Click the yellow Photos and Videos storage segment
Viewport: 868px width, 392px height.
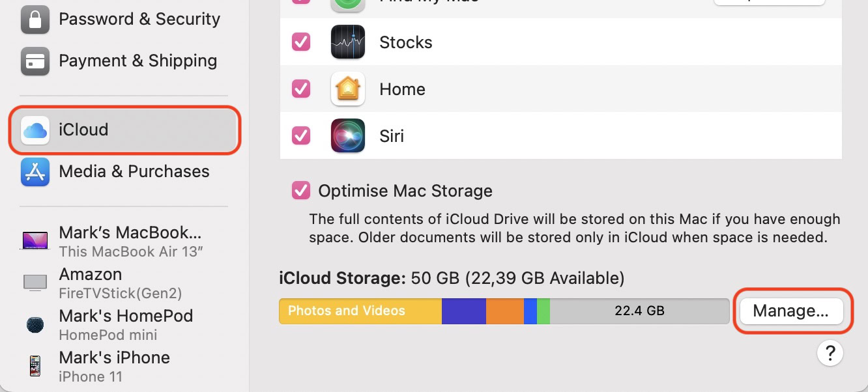pos(360,311)
